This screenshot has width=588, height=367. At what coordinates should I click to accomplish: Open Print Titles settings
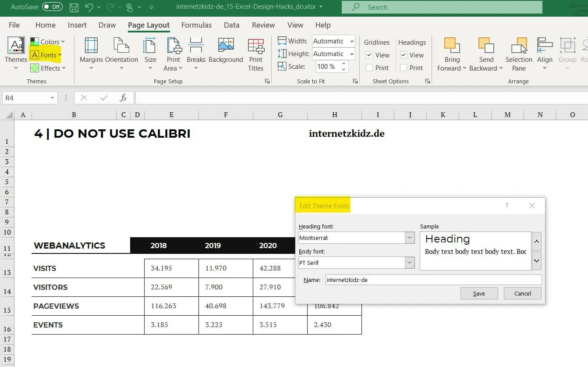256,54
